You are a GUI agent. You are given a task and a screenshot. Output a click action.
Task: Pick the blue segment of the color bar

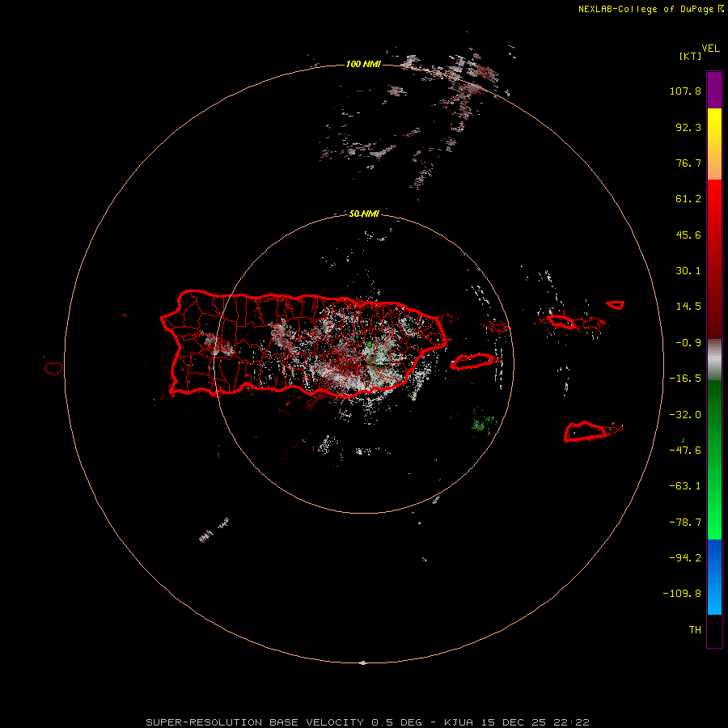point(714,577)
